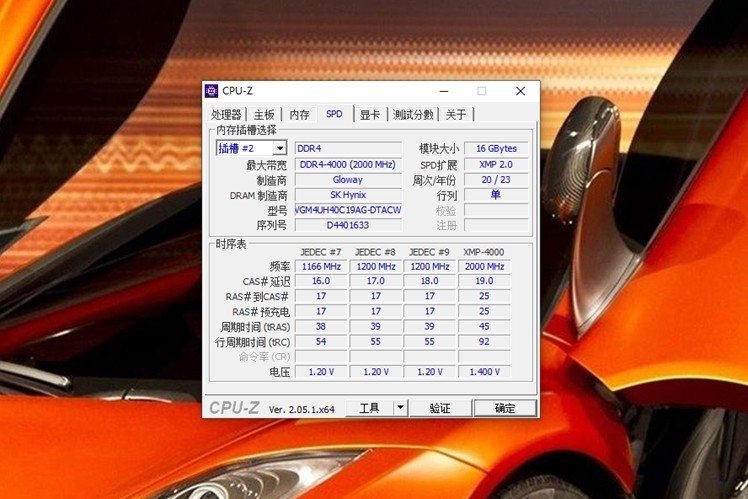The image size is (748, 499).
Task: Go to the 关于 tab
Action: (456, 114)
